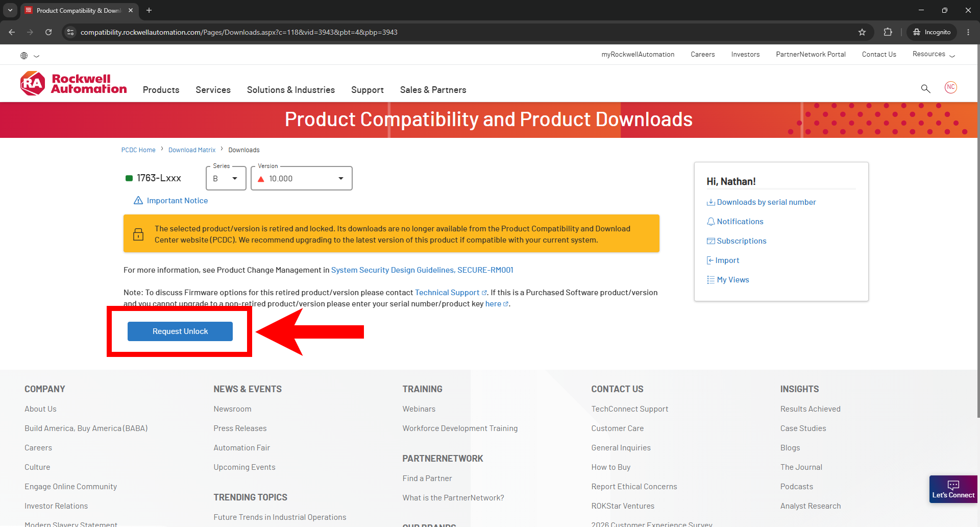Image resolution: width=980 pixels, height=527 pixels.
Task: Open Results Achieved footer link
Action: (x=810, y=409)
